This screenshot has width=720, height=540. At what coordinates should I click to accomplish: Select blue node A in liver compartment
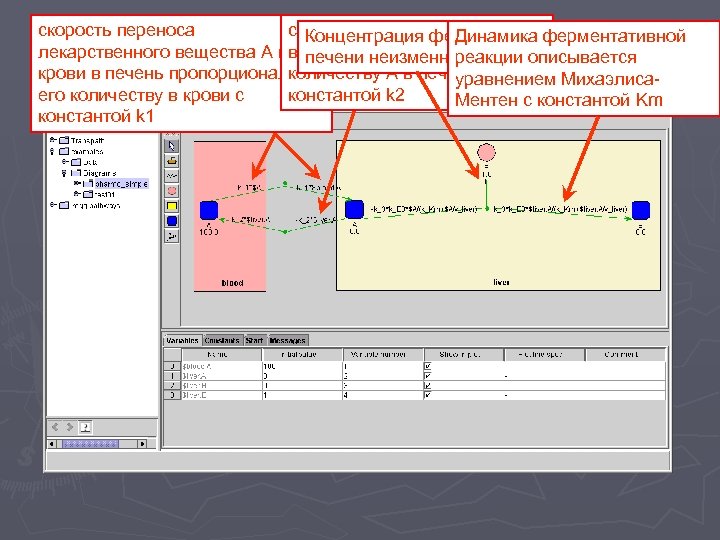pyautogui.click(x=354, y=209)
